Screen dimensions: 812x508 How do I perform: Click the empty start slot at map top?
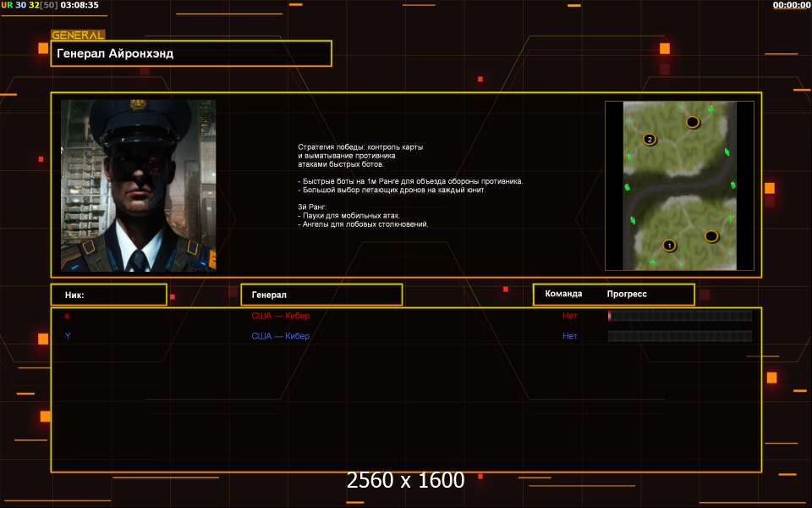[x=693, y=122]
